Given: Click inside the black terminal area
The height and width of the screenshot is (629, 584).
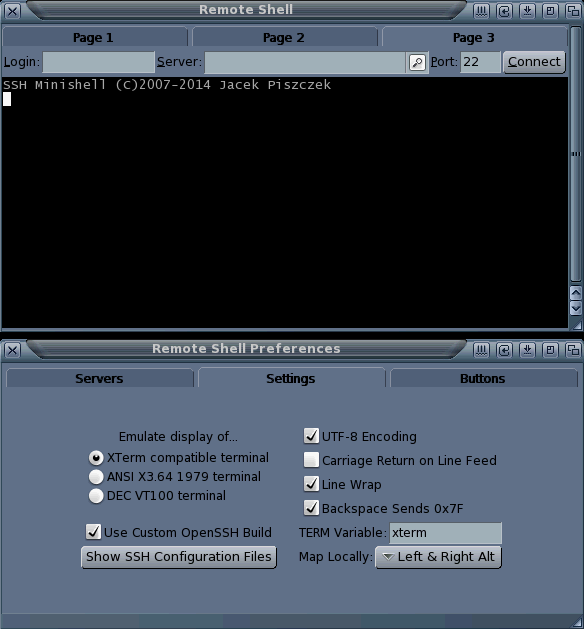Looking at the screenshot, I should 285,203.
